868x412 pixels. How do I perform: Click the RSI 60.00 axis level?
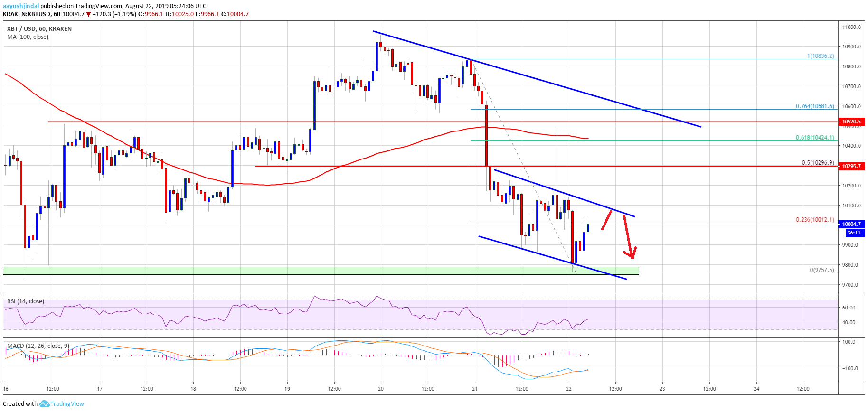[x=849, y=308]
